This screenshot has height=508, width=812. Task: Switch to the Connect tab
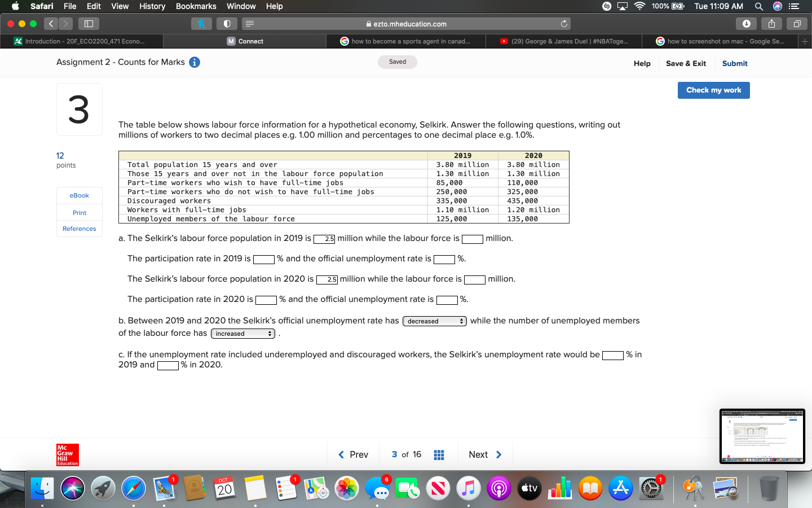[x=245, y=41]
